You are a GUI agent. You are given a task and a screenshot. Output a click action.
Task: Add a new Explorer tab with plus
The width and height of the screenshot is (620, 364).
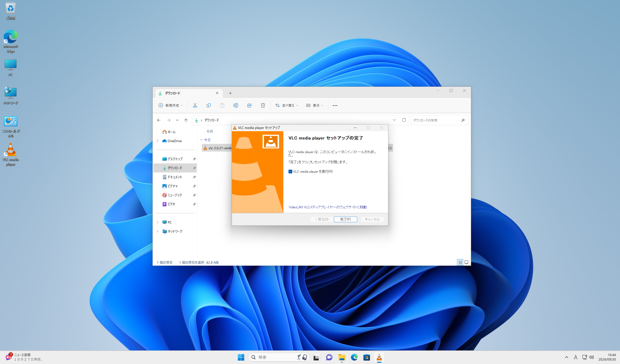click(x=230, y=93)
